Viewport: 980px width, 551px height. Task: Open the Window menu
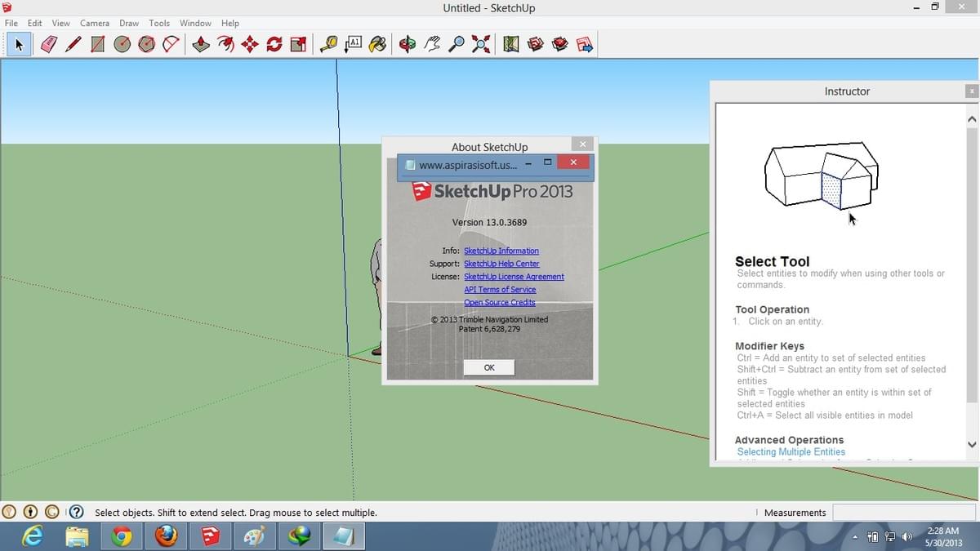[195, 23]
